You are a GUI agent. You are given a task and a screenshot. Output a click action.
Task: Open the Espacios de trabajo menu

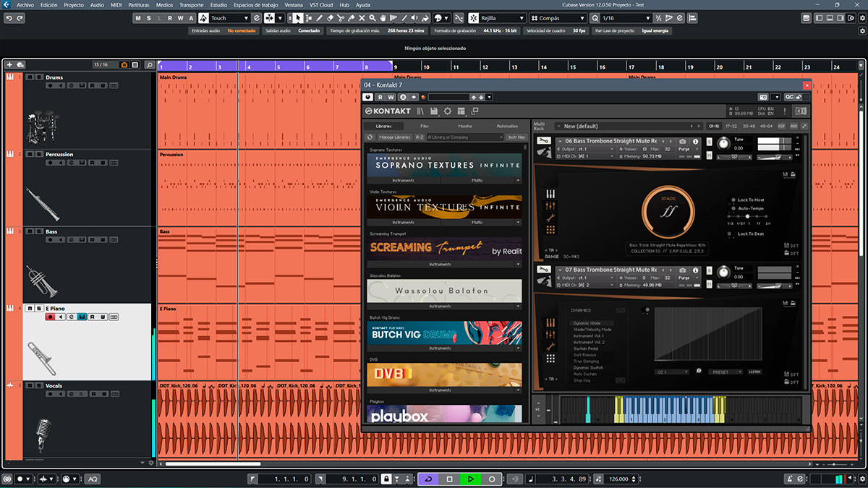click(257, 4)
